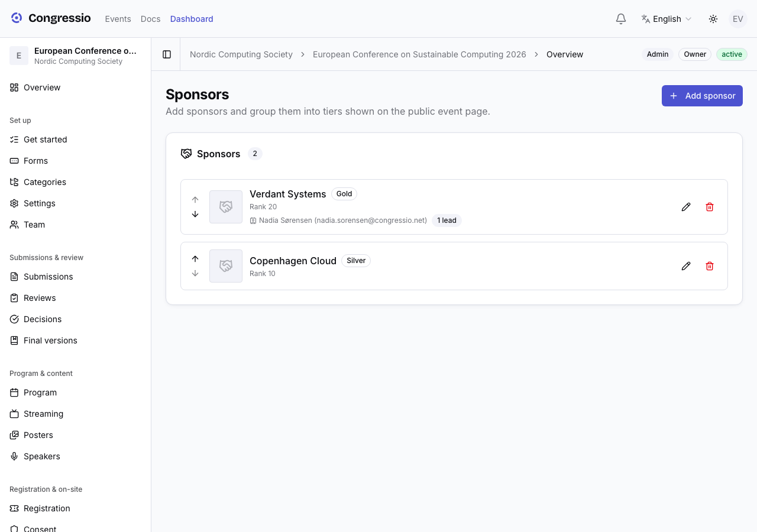This screenshot has height=532, width=757.
Task: Move Copenhagen Cloud down
Action: pyautogui.click(x=195, y=273)
